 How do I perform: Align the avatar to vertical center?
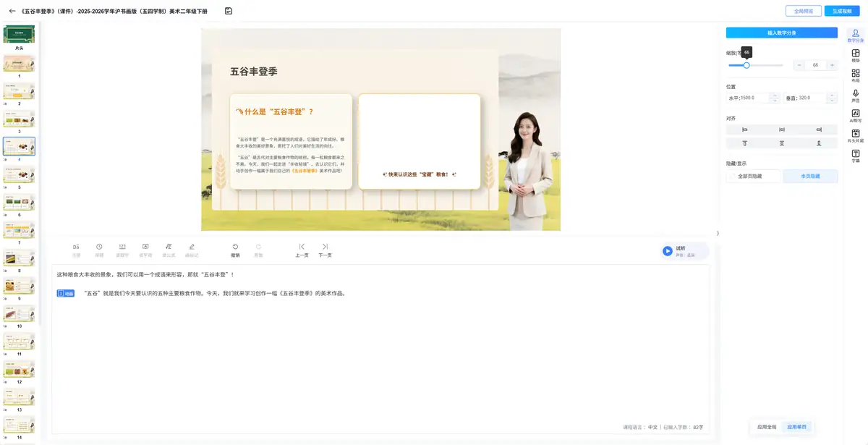click(x=782, y=143)
